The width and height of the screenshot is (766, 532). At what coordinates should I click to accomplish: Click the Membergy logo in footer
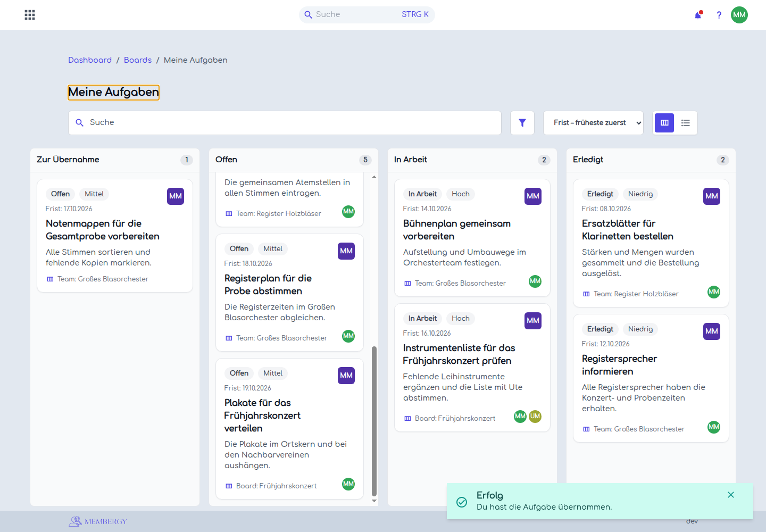click(98, 521)
